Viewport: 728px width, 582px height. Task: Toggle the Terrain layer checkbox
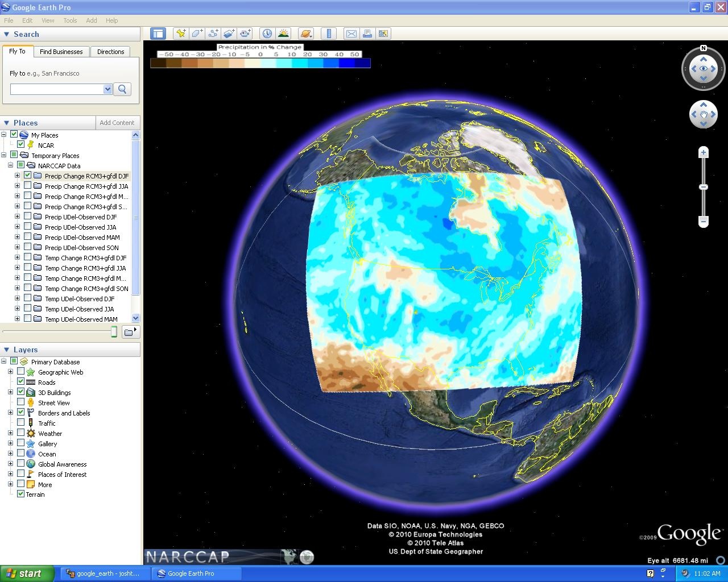click(21, 494)
